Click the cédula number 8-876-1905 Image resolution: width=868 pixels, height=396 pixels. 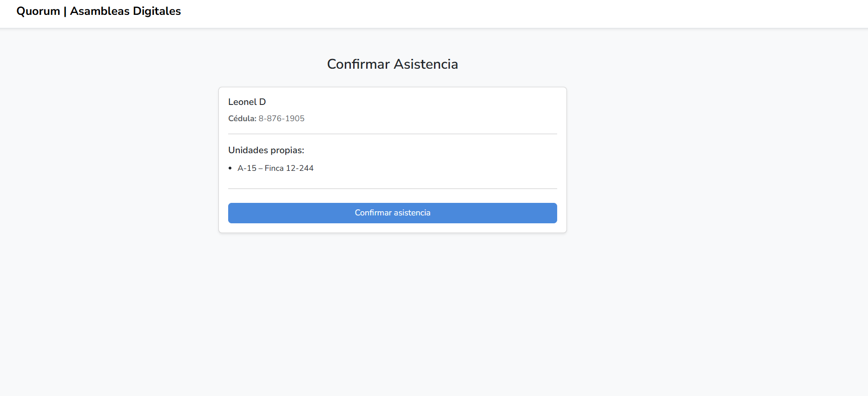click(282, 118)
